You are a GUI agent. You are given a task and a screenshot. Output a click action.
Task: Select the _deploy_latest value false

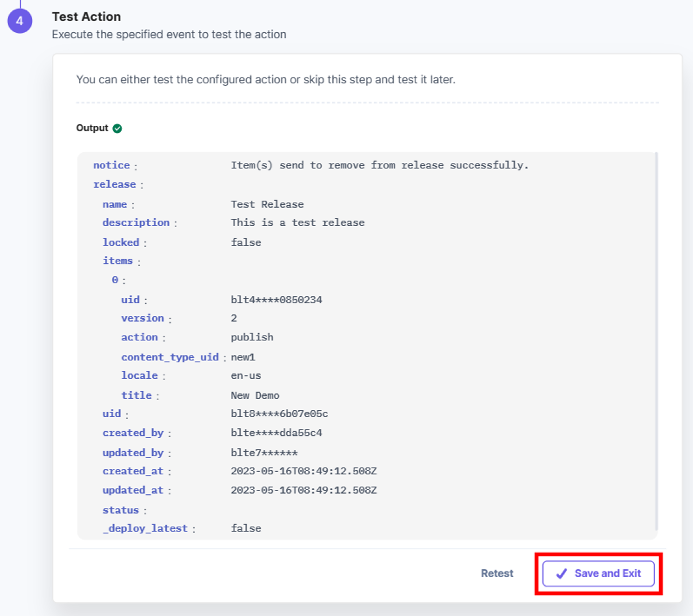point(246,528)
